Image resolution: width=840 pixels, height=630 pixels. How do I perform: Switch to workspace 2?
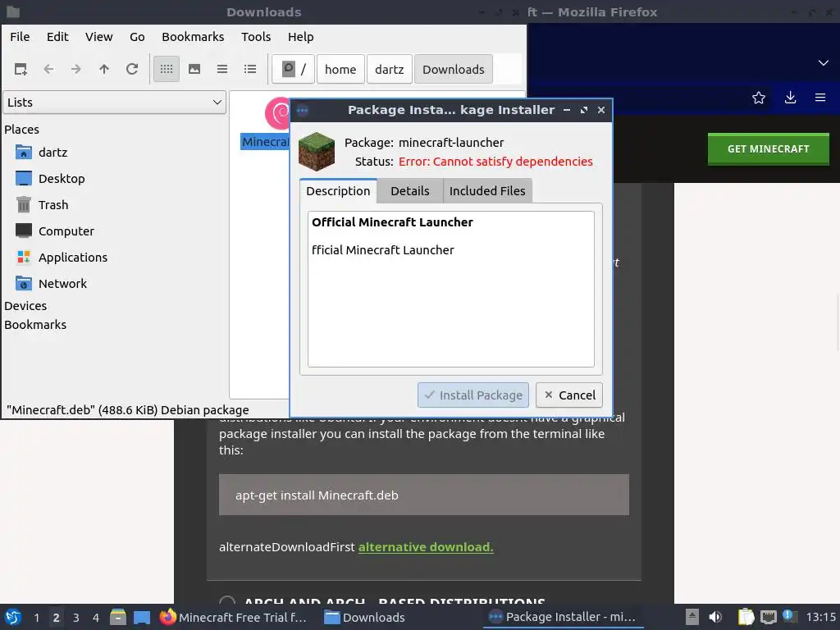click(56, 618)
